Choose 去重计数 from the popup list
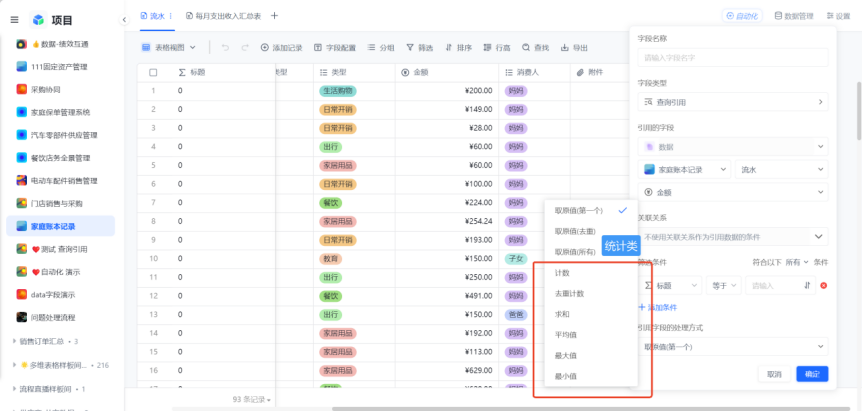The image size is (862, 411). 591,293
